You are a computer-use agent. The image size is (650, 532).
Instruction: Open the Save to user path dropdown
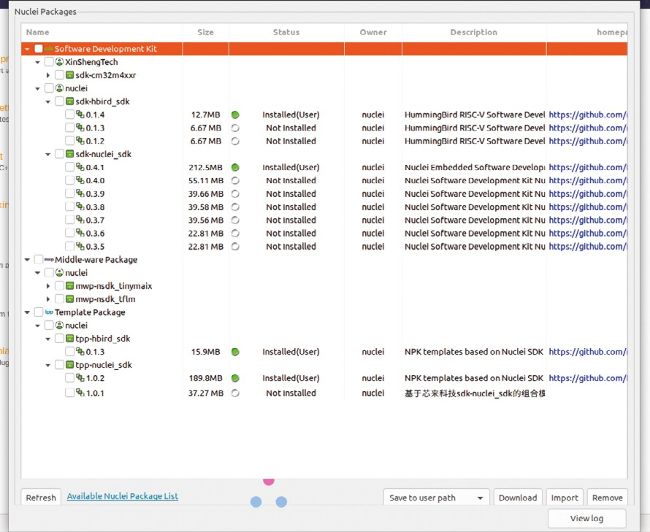pyautogui.click(x=436, y=497)
